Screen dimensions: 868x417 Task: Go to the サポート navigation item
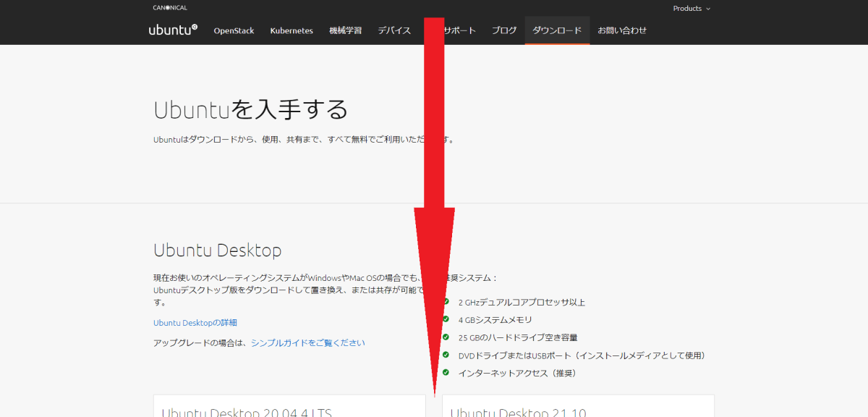point(459,30)
